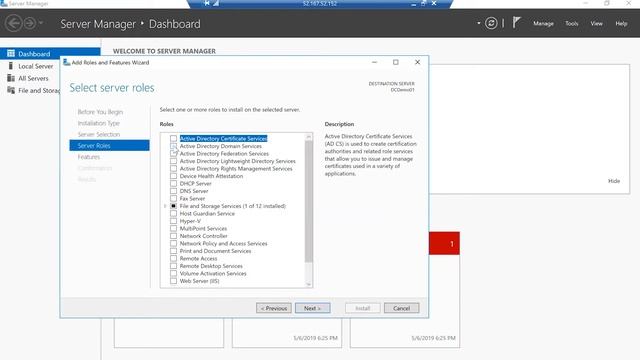The image size is (640, 360).
Task: Open the Help menu
Action: click(621, 24)
